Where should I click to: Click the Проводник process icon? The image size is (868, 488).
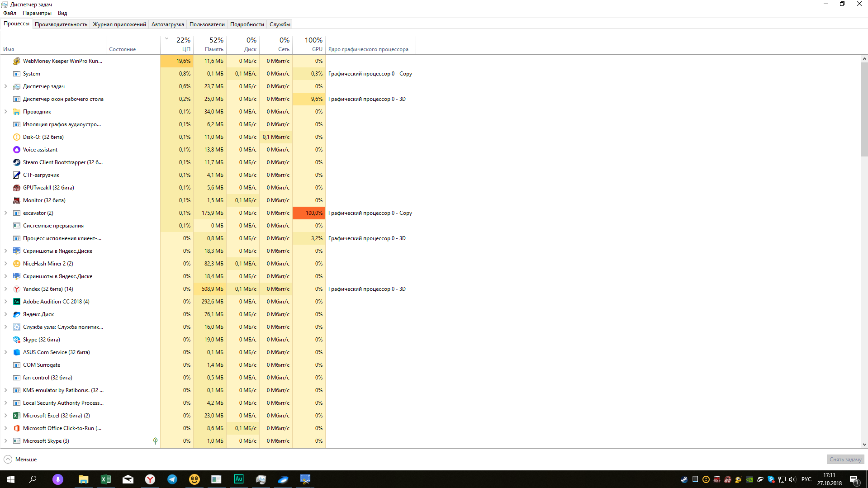click(17, 112)
